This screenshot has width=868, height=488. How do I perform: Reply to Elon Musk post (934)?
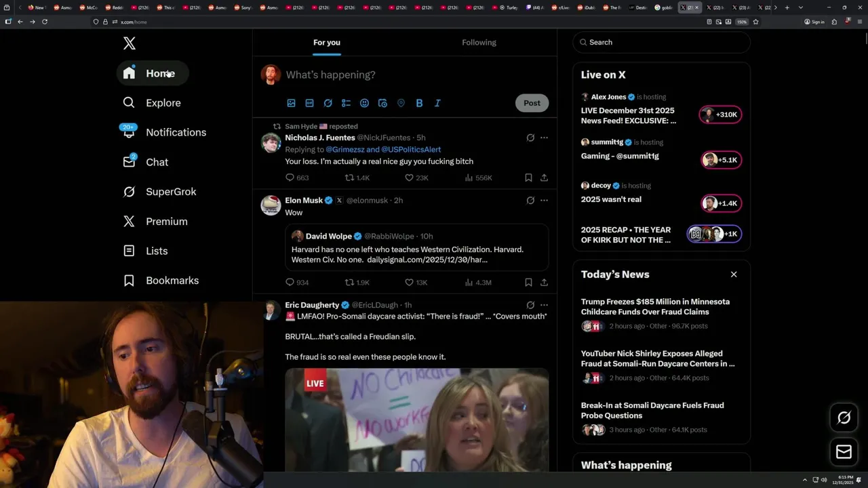[x=297, y=283]
